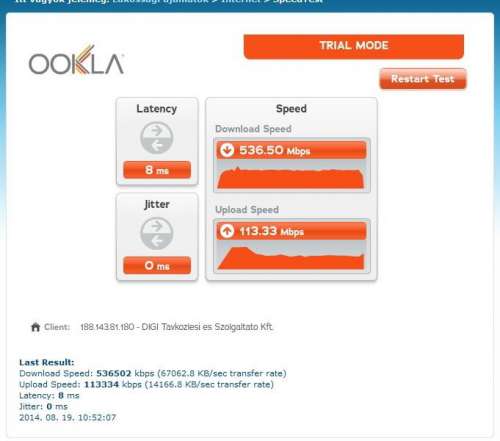Click the download arrow circle icon
Screen dimensions: 500x441
point(227,150)
